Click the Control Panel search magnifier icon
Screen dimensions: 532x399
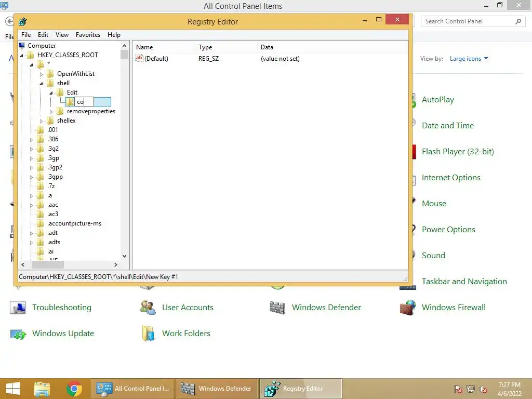pos(518,21)
